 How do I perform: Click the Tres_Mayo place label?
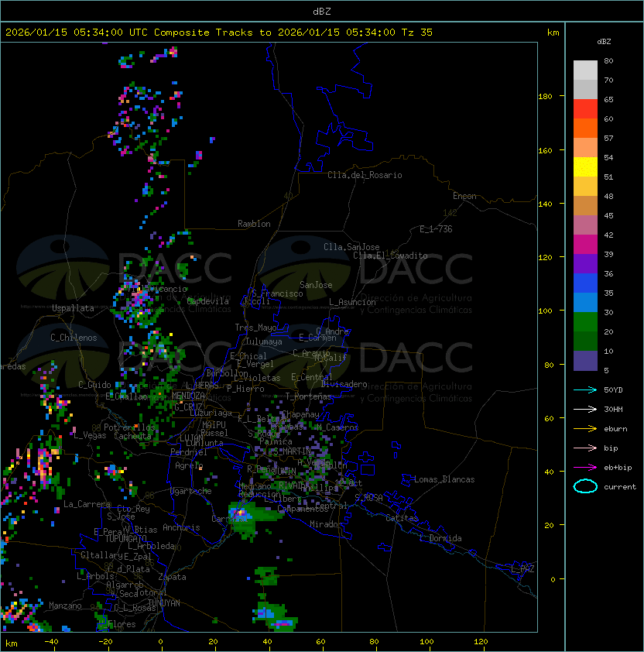point(255,328)
